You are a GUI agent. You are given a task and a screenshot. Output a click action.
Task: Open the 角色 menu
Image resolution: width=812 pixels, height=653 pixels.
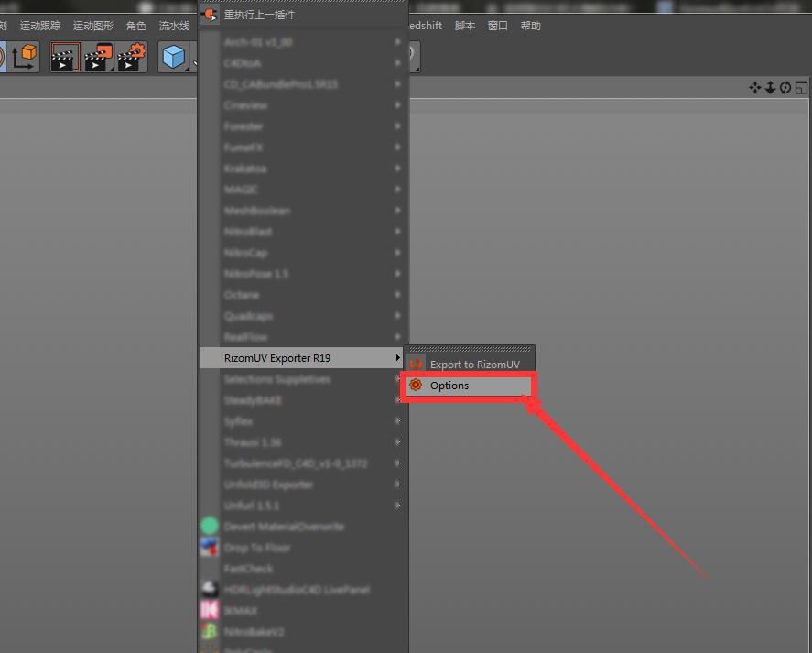[x=136, y=26]
